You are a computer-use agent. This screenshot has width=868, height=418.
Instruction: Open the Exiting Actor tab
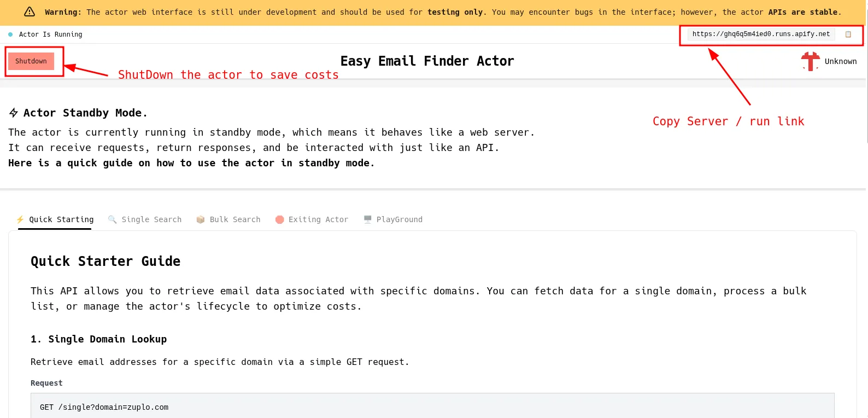pyautogui.click(x=312, y=219)
